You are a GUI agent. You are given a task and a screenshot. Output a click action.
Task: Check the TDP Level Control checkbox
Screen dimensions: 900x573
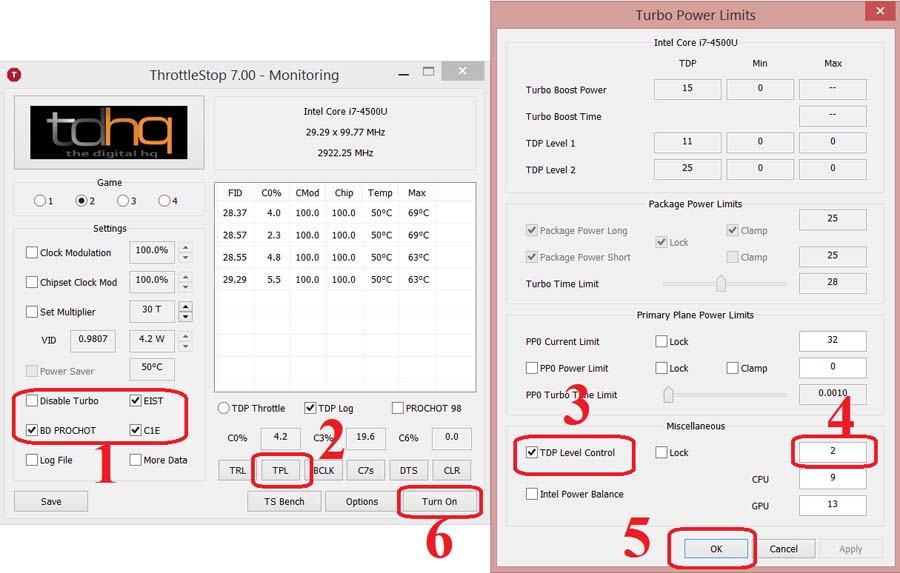click(532, 452)
